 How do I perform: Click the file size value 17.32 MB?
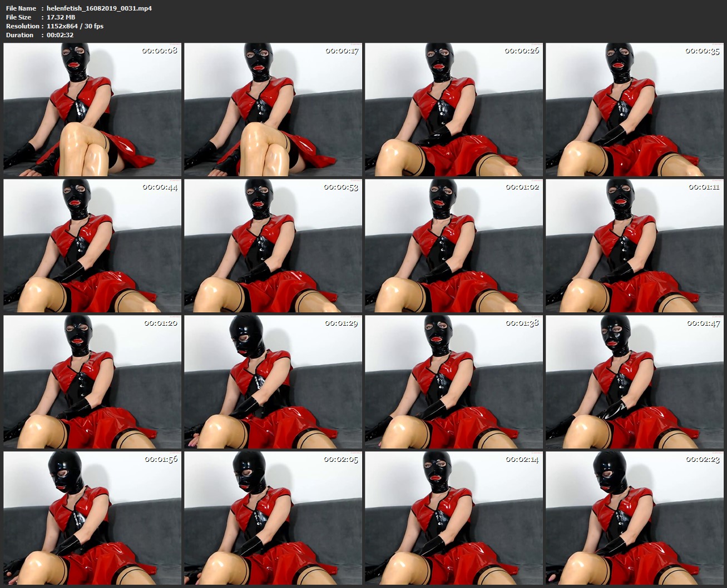pos(61,17)
